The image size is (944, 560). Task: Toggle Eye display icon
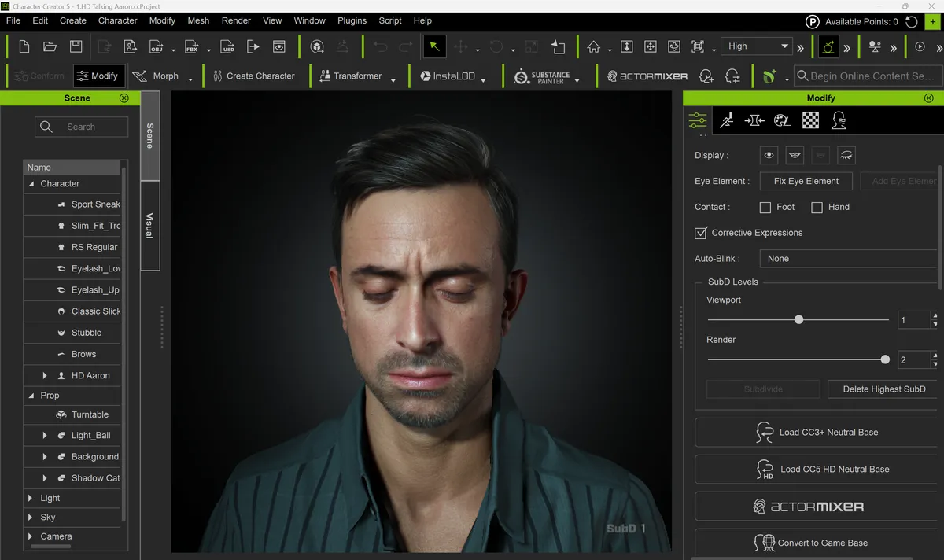tap(769, 155)
